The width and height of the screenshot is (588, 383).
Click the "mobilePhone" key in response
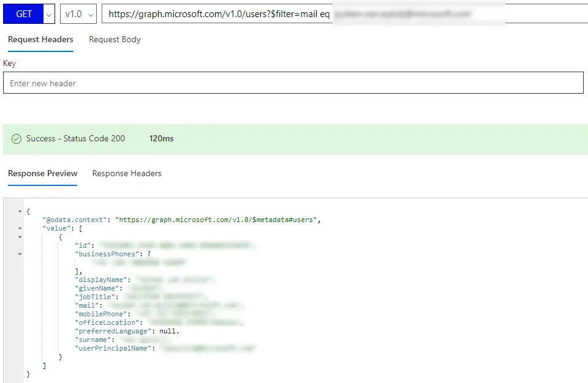coord(101,314)
